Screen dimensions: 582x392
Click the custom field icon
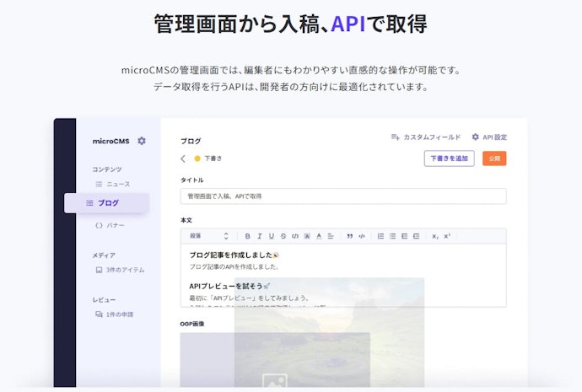click(396, 137)
